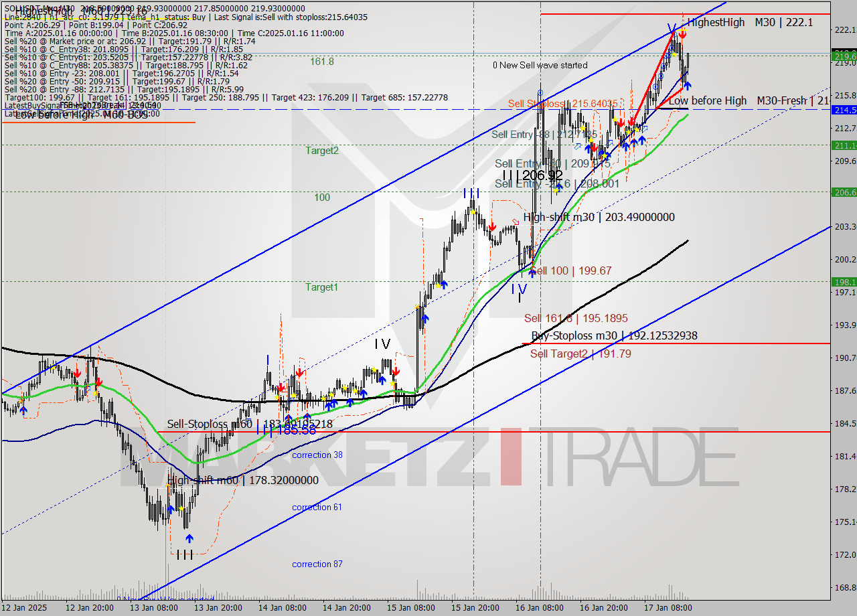Click the 175.1 price axis value

click(845, 522)
